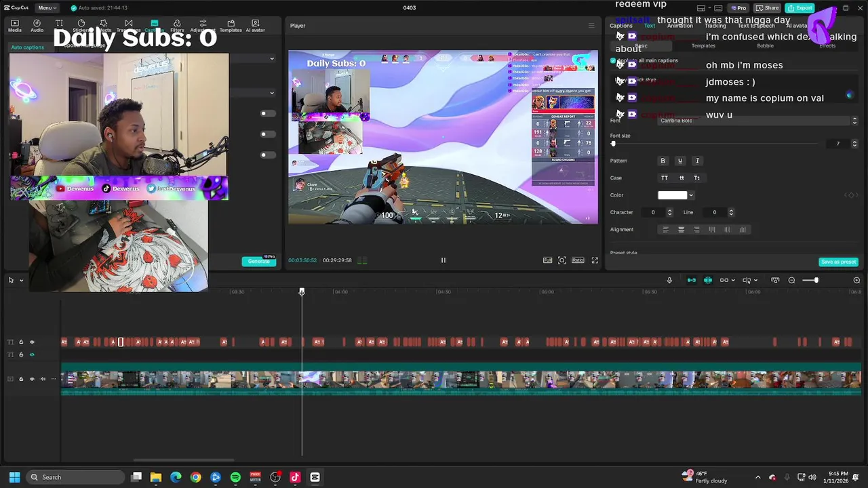Toggle visibility eye of top caption track
Screen dimensions: 868x488
(32, 342)
